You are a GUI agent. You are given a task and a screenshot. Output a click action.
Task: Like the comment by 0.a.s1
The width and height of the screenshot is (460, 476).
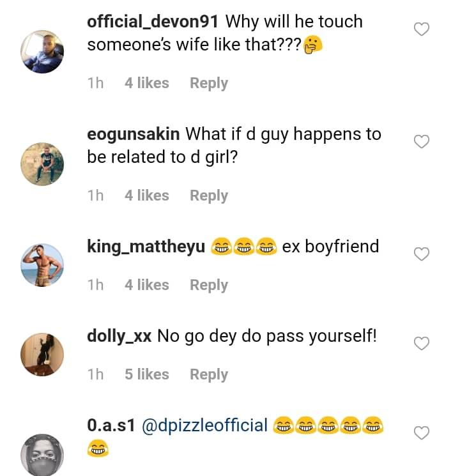[422, 433]
